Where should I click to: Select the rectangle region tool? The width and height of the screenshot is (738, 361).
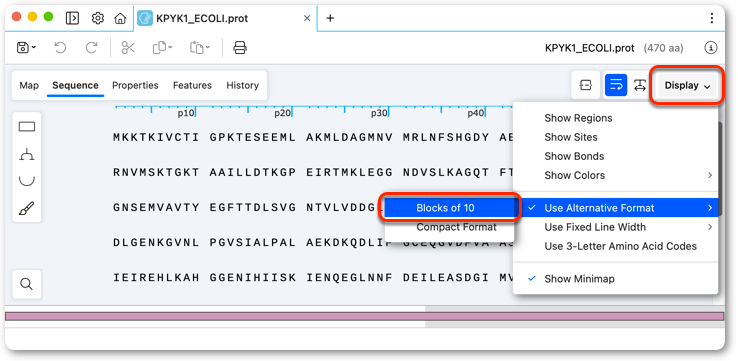tap(27, 127)
